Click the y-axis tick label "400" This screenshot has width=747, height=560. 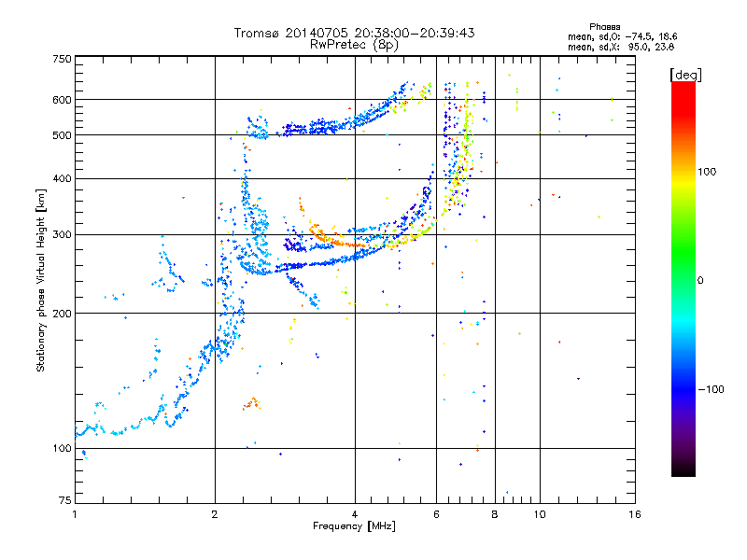62,178
